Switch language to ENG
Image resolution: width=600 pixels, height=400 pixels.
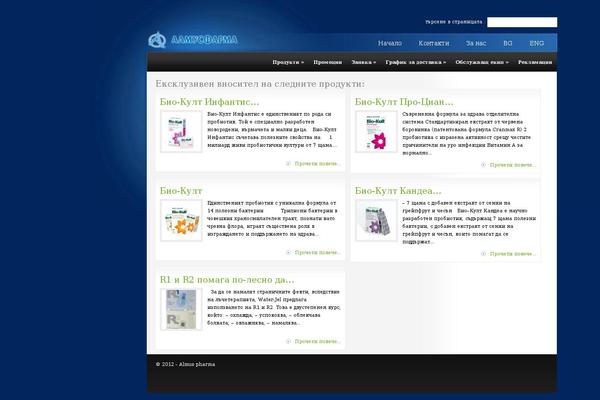pyautogui.click(x=536, y=43)
